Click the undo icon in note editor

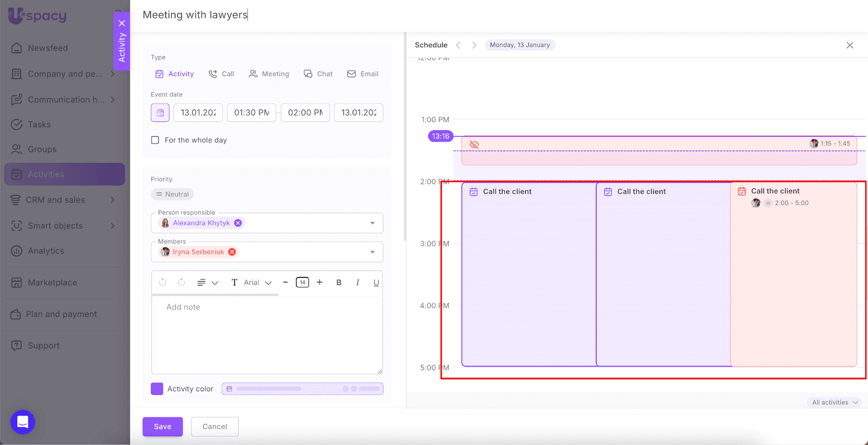[x=163, y=282]
